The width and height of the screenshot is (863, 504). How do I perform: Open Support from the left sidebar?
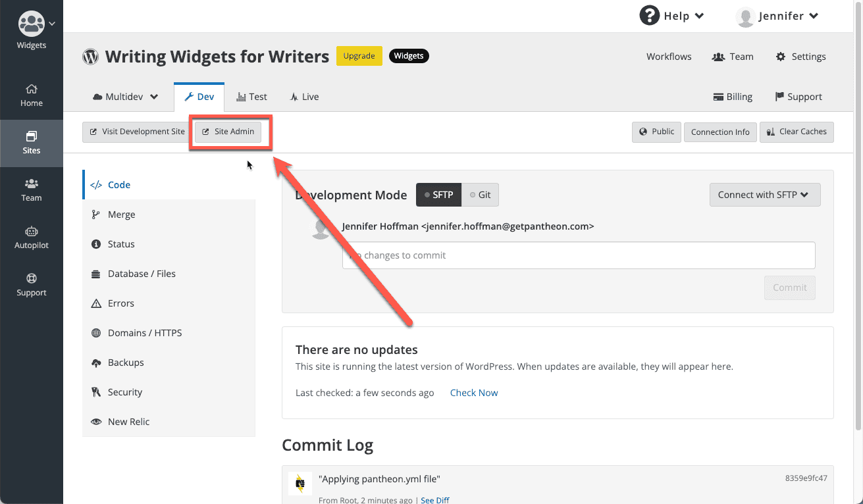coord(31,284)
